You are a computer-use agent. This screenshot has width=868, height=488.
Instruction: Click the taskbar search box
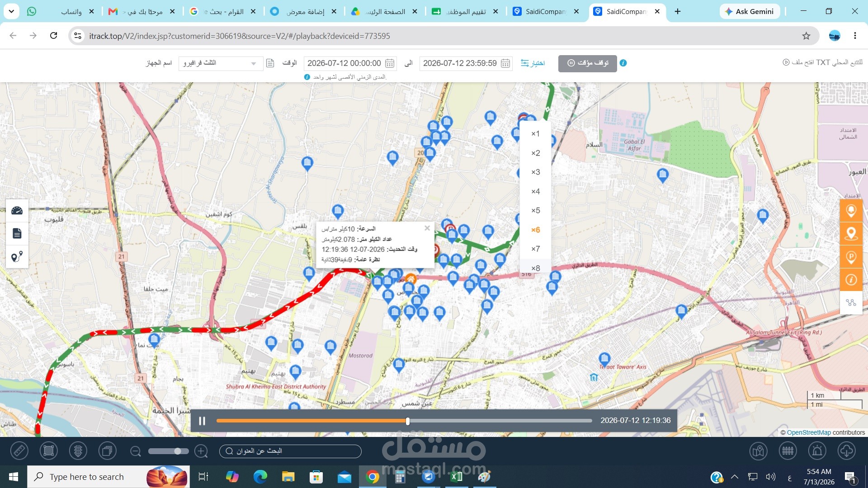click(108, 477)
